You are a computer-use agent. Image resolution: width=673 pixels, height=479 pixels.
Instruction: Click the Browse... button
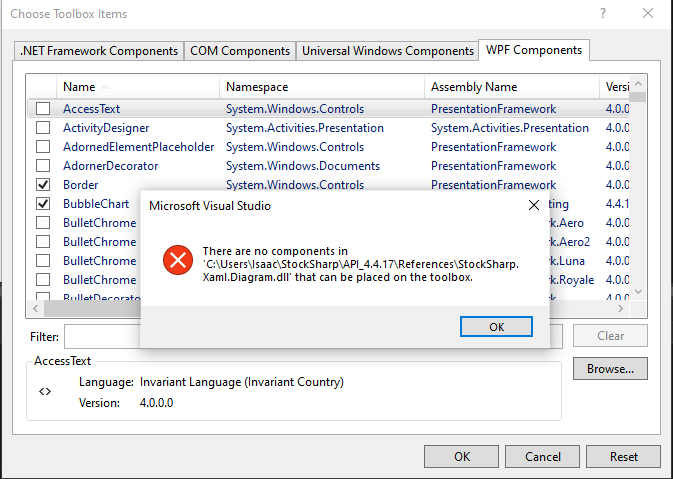(610, 369)
